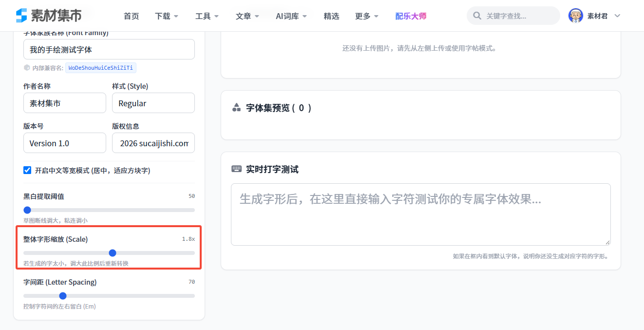Screen dimensions: 644x330
Task: Go to the 首页 nav item
Action: (x=131, y=16)
